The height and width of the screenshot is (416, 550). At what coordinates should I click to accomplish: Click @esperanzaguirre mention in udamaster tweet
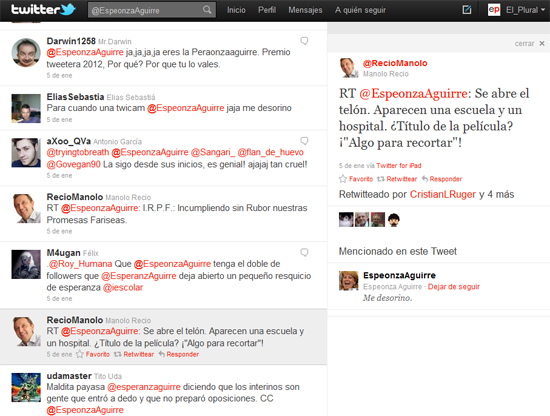point(144,387)
